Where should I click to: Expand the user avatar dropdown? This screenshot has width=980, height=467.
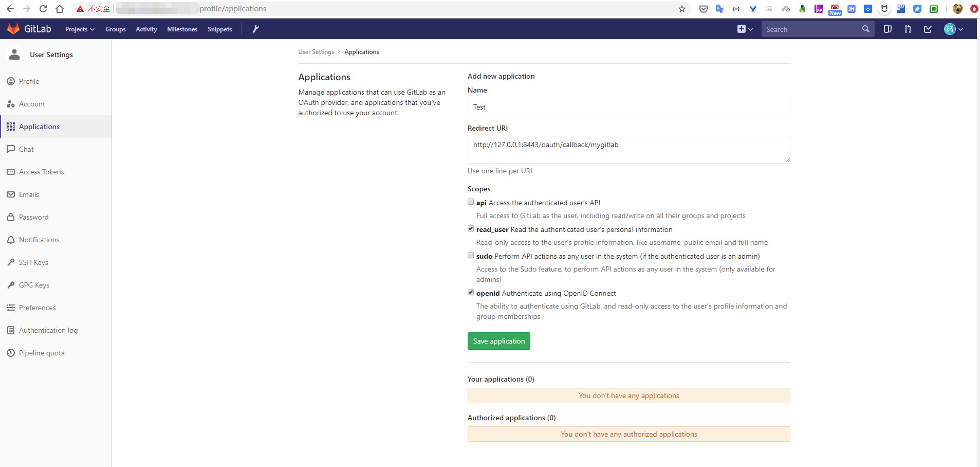pos(953,29)
